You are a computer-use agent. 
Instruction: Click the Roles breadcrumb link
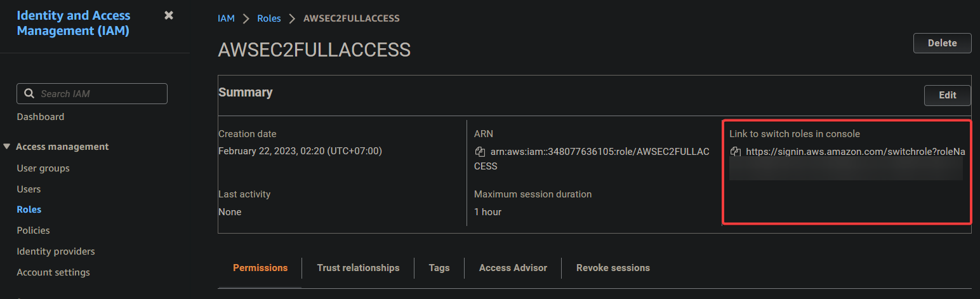coord(269,18)
